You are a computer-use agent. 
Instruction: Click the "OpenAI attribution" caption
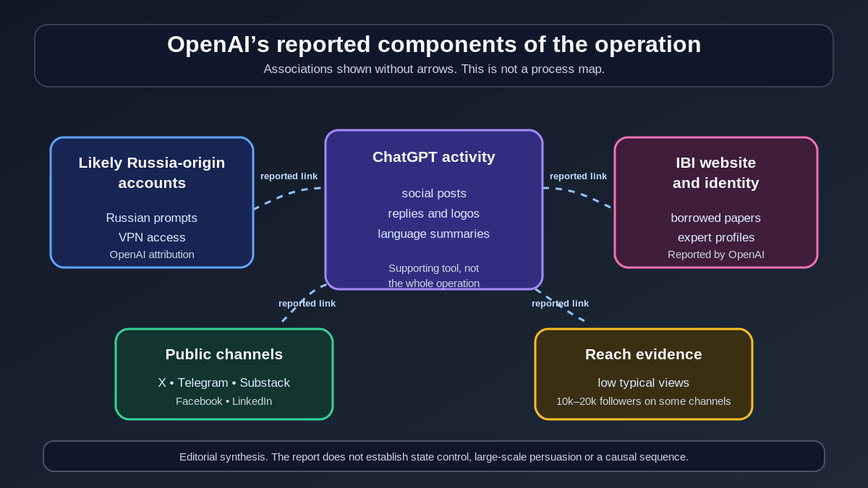click(152, 254)
